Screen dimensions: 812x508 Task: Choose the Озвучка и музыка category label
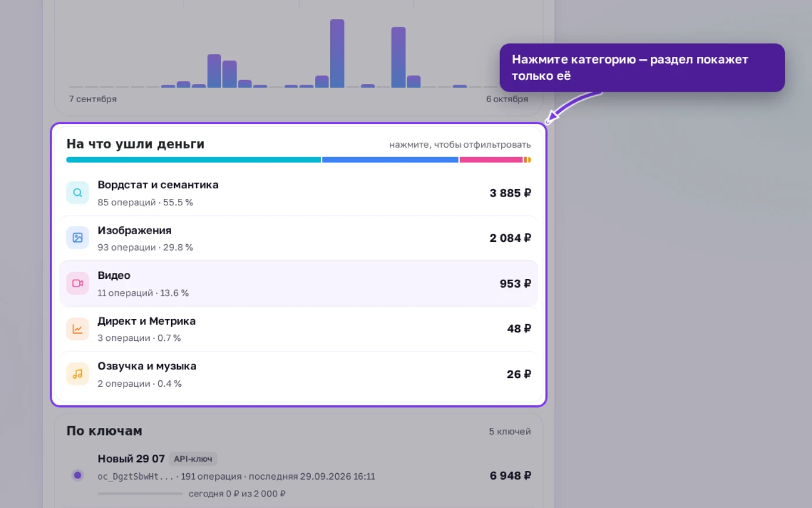pos(147,366)
